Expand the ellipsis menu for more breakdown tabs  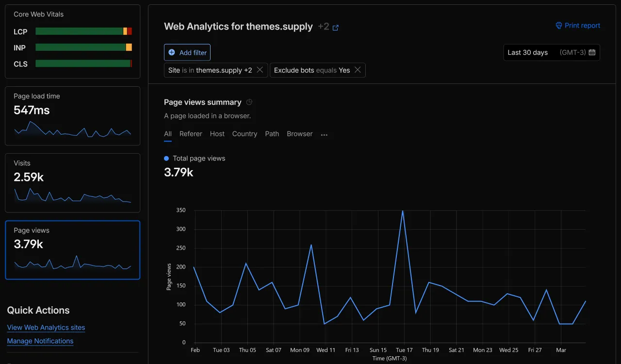[324, 135]
